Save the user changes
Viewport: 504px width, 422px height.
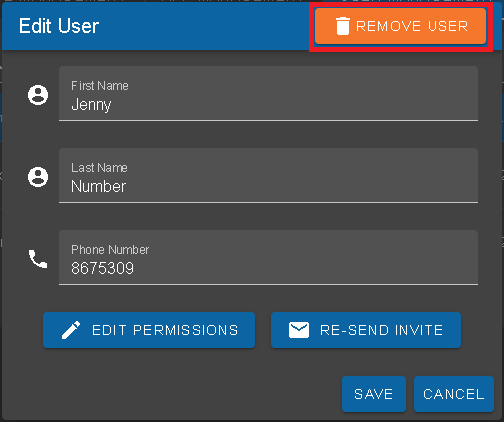coord(374,394)
